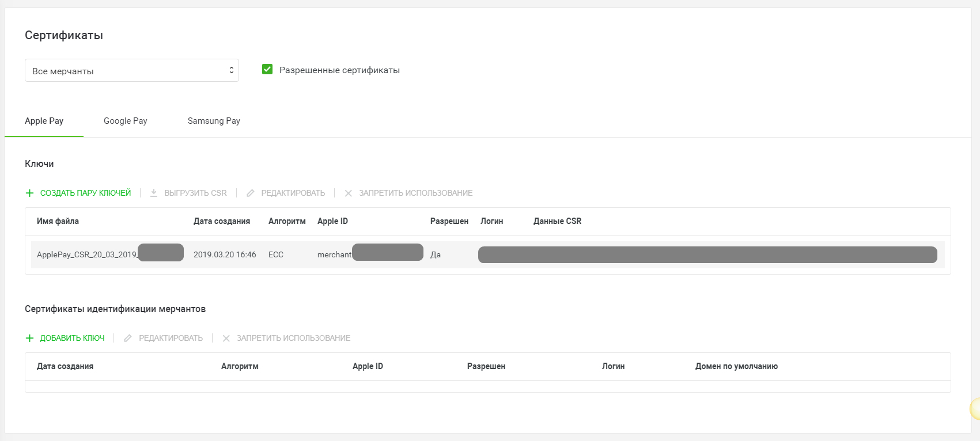Click Создать пару ключей button
Image resolution: width=980 pixels, height=441 pixels.
(x=85, y=193)
